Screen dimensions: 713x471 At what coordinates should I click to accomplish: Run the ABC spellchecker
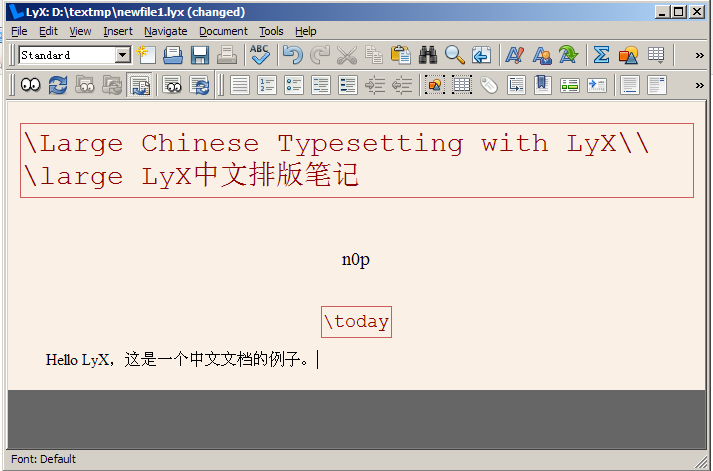(260, 55)
